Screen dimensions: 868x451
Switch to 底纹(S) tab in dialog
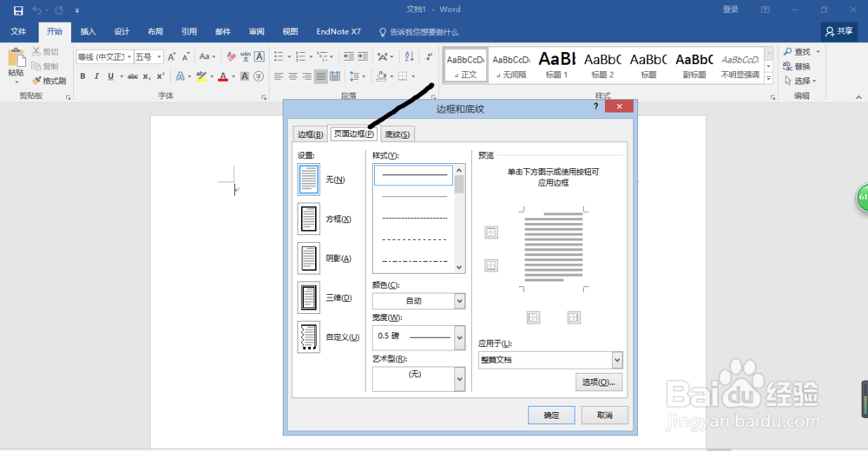pyautogui.click(x=397, y=134)
